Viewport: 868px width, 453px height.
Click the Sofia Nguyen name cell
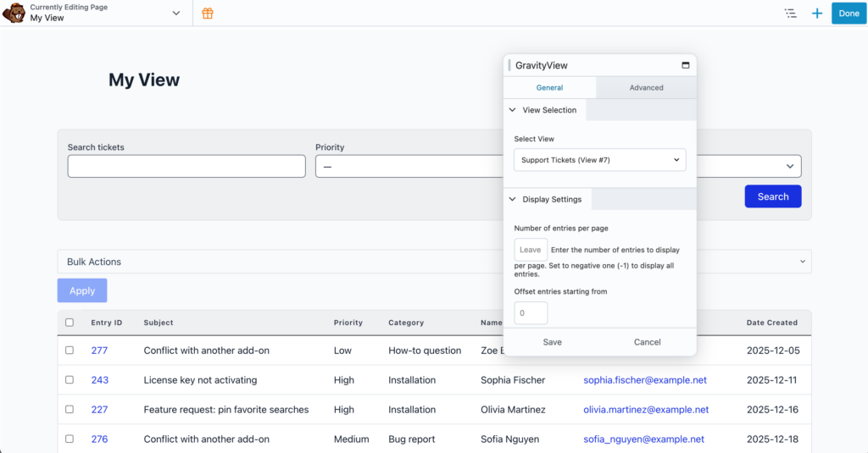pyautogui.click(x=509, y=439)
